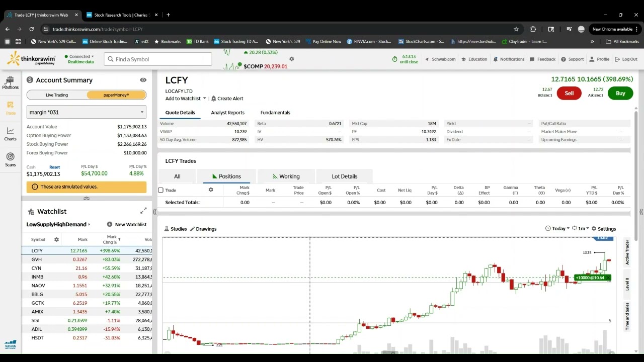
Task: Collapse Account Summary with double chevron
Action: (87, 199)
